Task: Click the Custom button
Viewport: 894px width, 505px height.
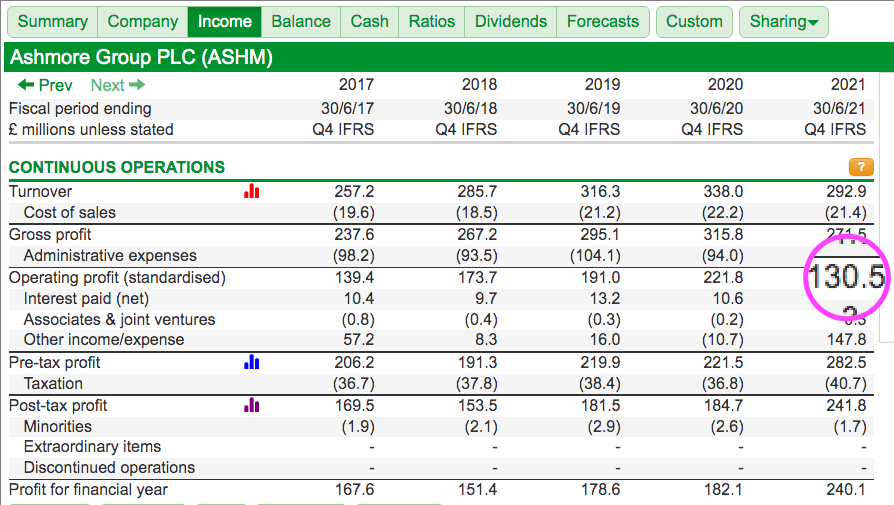Action: pos(694,22)
